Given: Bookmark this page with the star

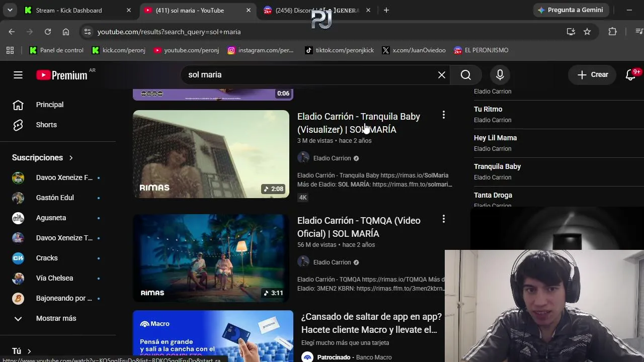Looking at the screenshot, I should tap(587, 32).
